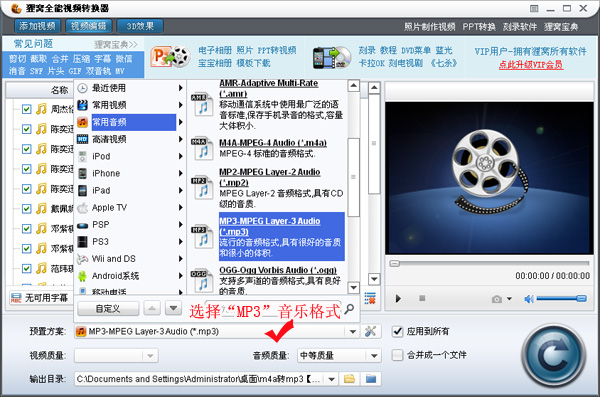Screen dimensions: 600x397
Task: Open the output directory dropdown arrow
Action: 331,379
